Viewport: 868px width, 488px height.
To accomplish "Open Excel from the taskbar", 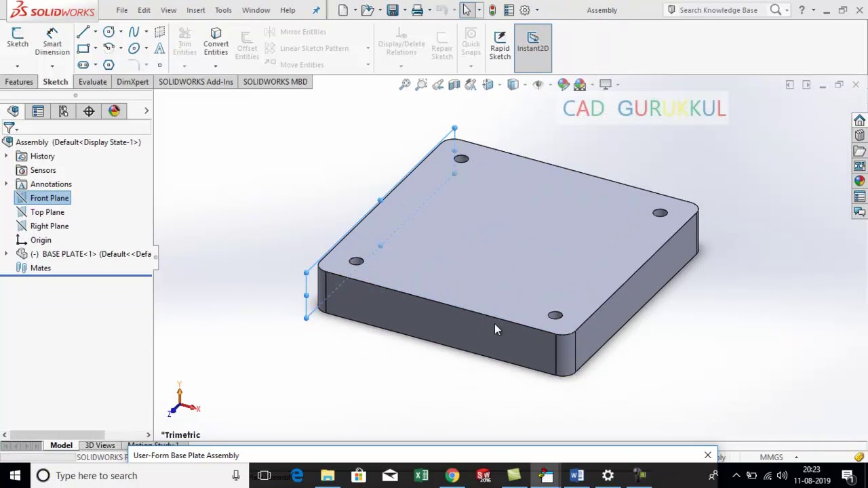I will click(421, 476).
